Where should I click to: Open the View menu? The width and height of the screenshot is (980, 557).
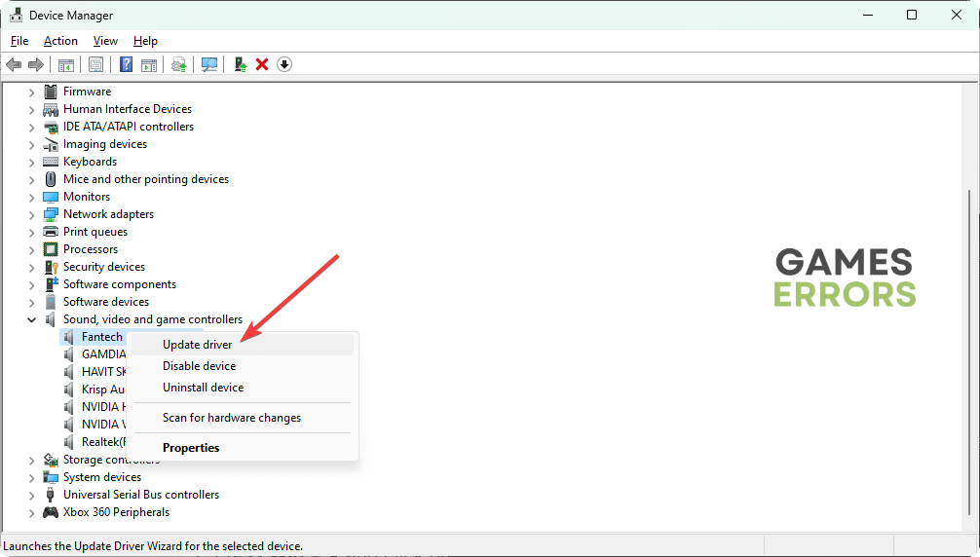click(x=105, y=41)
